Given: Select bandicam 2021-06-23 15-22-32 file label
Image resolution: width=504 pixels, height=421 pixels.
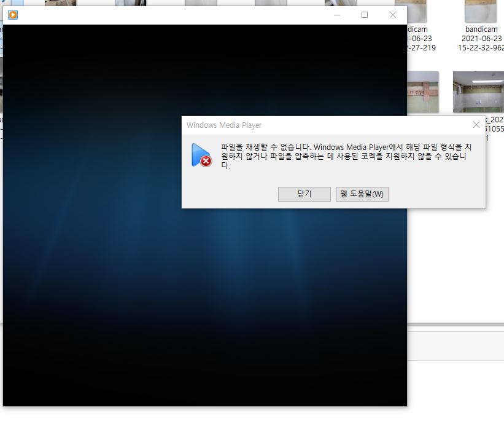Looking at the screenshot, I should pyautogui.click(x=481, y=38).
